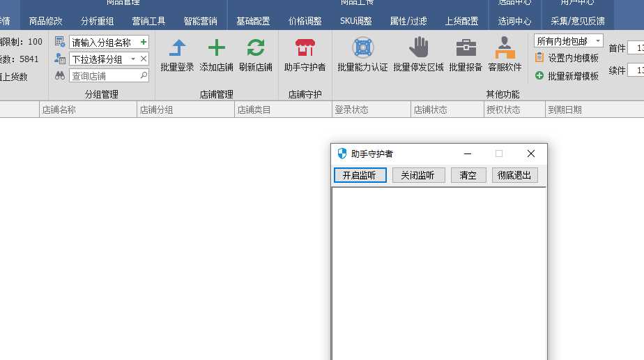Refresh shops with the 刷新店铺 icon
The image size is (644, 360).
[x=256, y=48]
